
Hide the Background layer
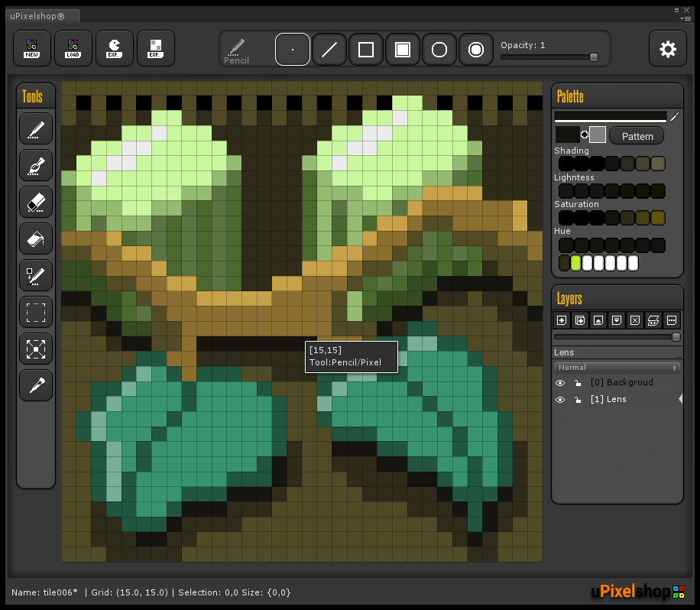pos(560,382)
